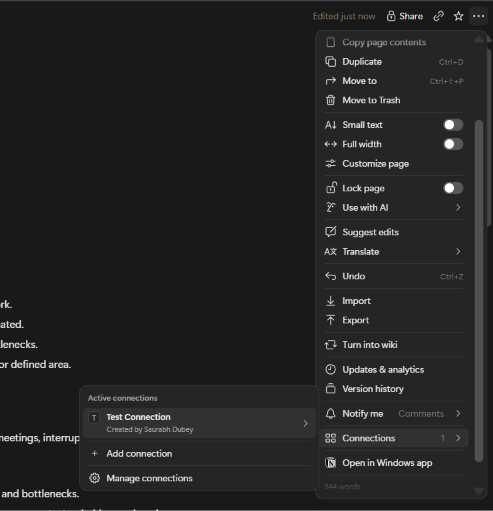The image size is (493, 511).
Task: Click the Export upload arrow icon
Action: coord(330,320)
